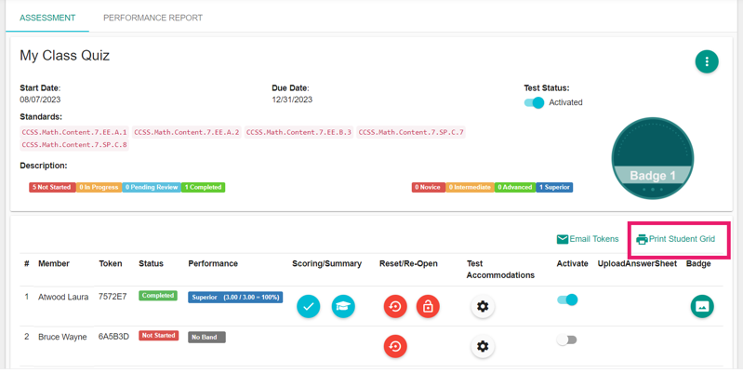Click the UploadAnswerSheet column header
Image resolution: width=744 pixels, height=374 pixels.
click(637, 264)
